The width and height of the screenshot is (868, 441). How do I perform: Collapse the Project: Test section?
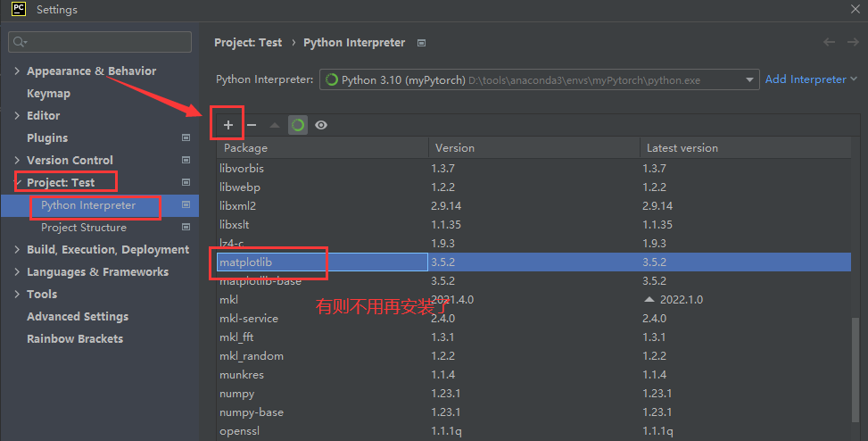click(17, 182)
